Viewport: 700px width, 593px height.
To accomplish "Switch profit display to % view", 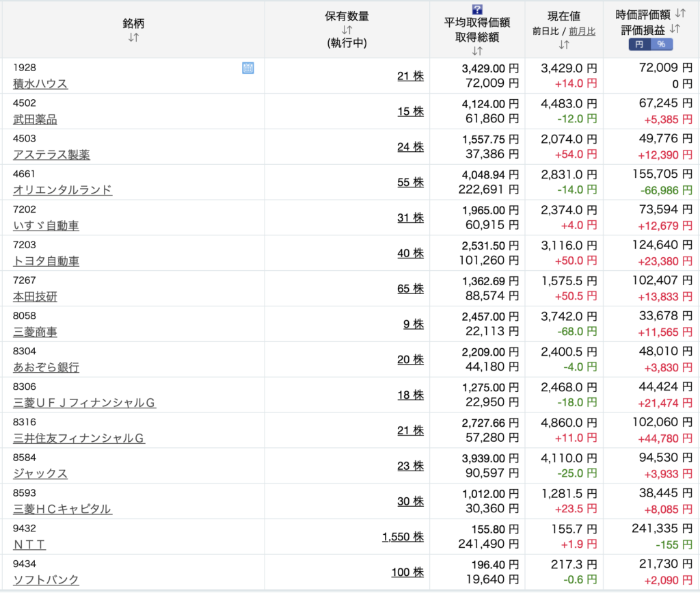I will click(661, 44).
